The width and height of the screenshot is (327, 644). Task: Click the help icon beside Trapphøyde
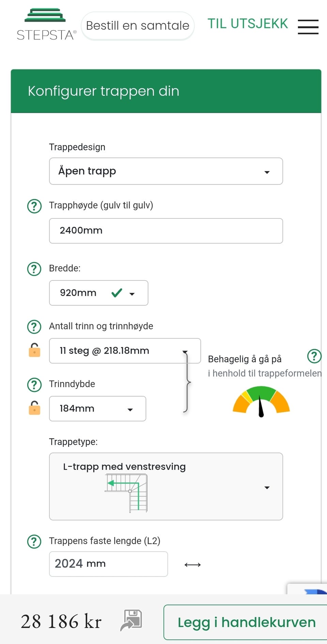34,206
